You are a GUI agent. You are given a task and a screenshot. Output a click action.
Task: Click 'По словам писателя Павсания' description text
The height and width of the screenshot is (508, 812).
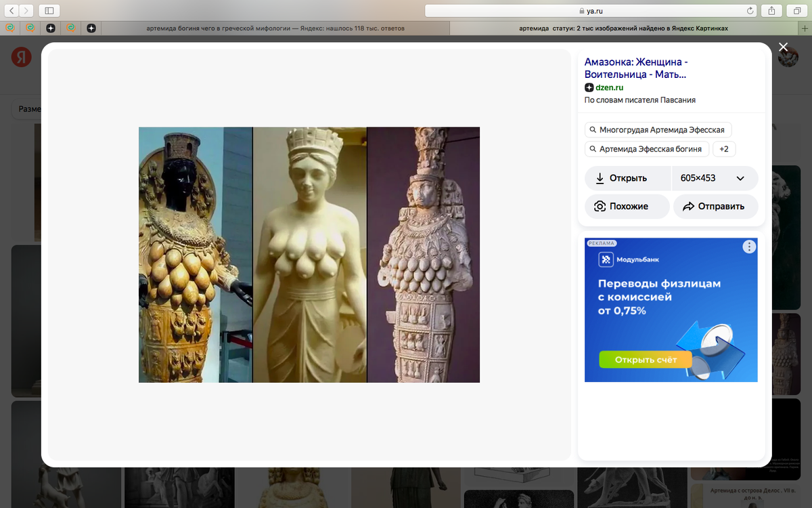[640, 100]
